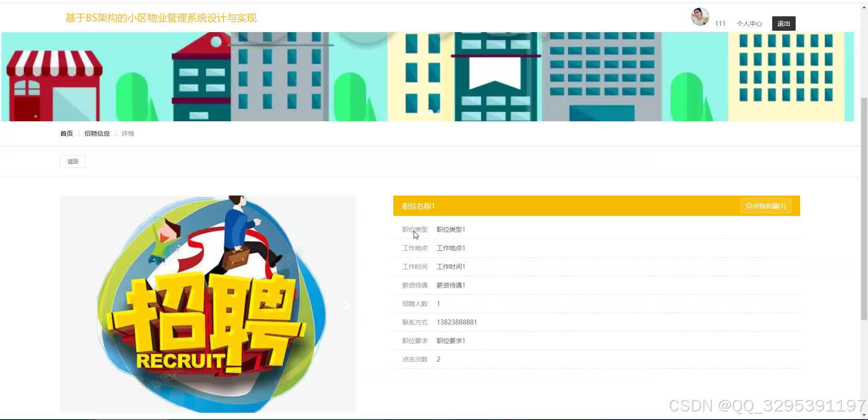This screenshot has height=420, width=868.
Task: Click the site title to return home
Action: coord(161,18)
